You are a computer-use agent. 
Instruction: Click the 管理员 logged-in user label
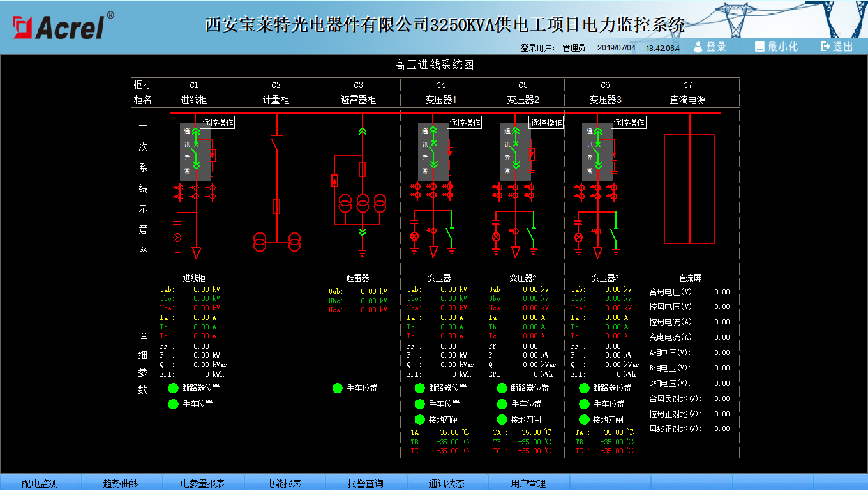[574, 48]
